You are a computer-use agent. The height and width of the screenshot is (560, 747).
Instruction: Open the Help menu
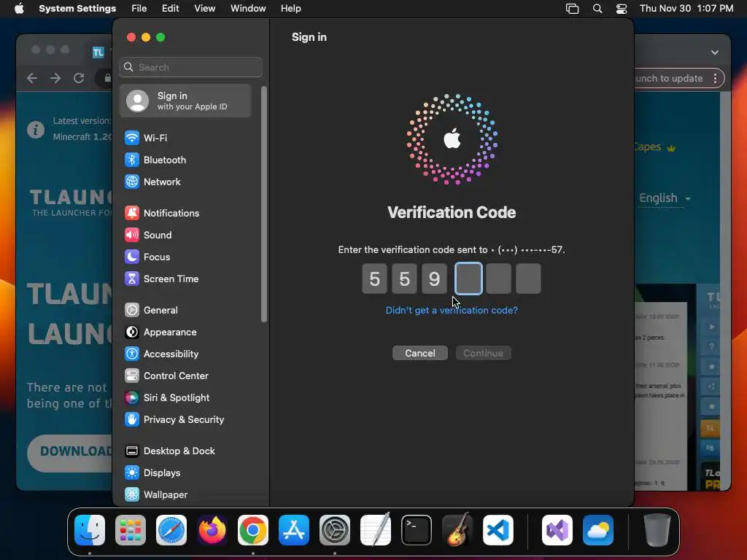click(290, 9)
